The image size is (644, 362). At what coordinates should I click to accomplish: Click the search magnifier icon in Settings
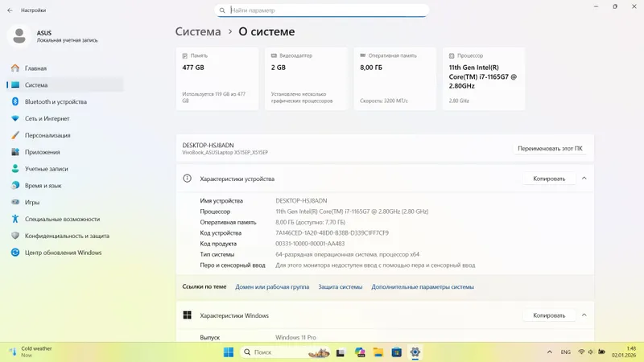click(222, 10)
